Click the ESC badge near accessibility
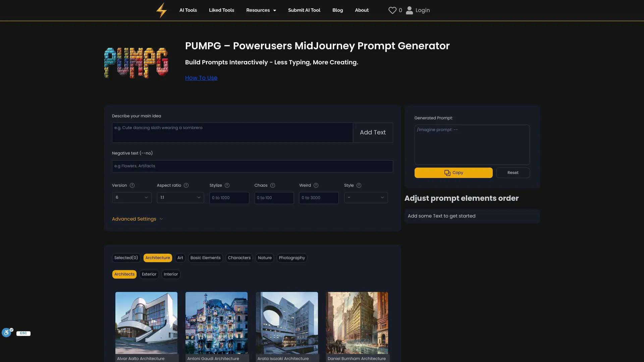Screen dimensions: 644x362 (x=23, y=333)
